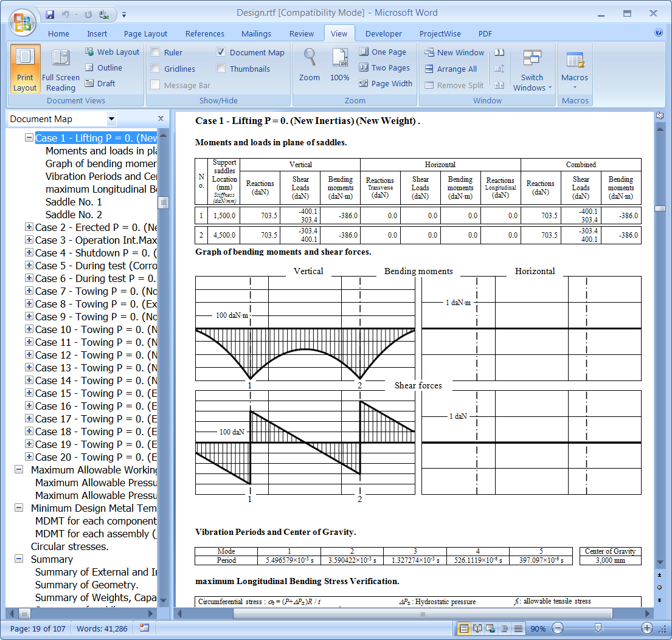Uncheck the Document Map checkbox

[x=221, y=52]
